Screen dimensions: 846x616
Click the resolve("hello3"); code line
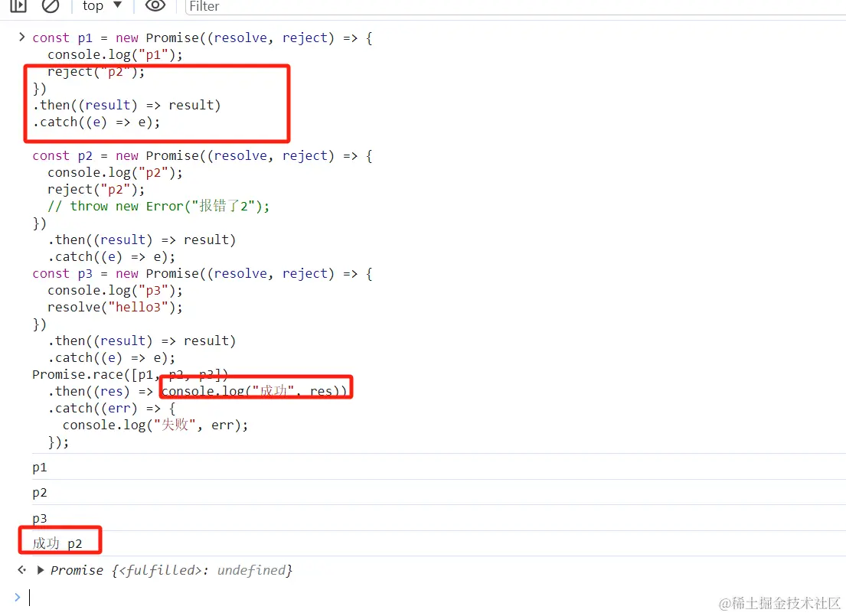(x=115, y=307)
